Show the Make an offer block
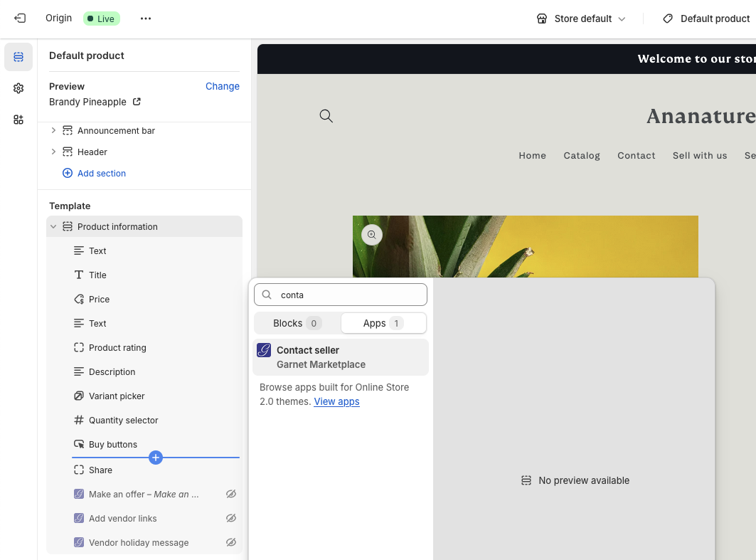The image size is (756, 560). click(231, 494)
